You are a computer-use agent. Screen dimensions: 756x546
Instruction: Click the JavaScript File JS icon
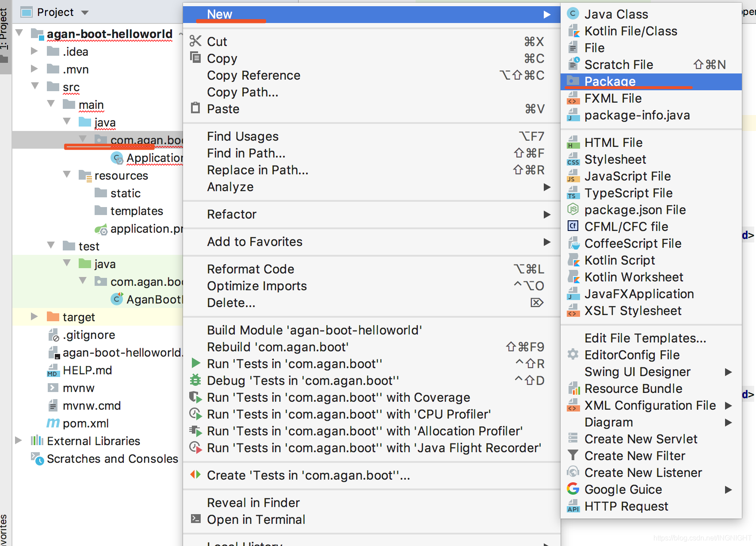tap(573, 176)
